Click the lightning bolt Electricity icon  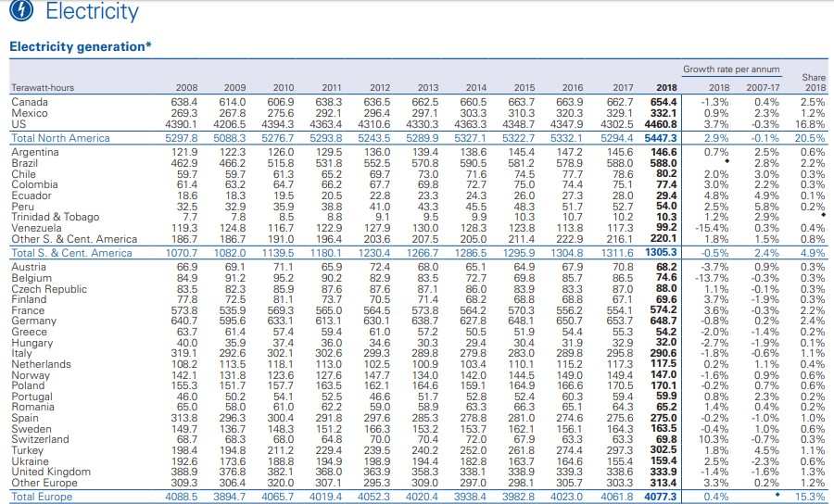tap(23, 12)
